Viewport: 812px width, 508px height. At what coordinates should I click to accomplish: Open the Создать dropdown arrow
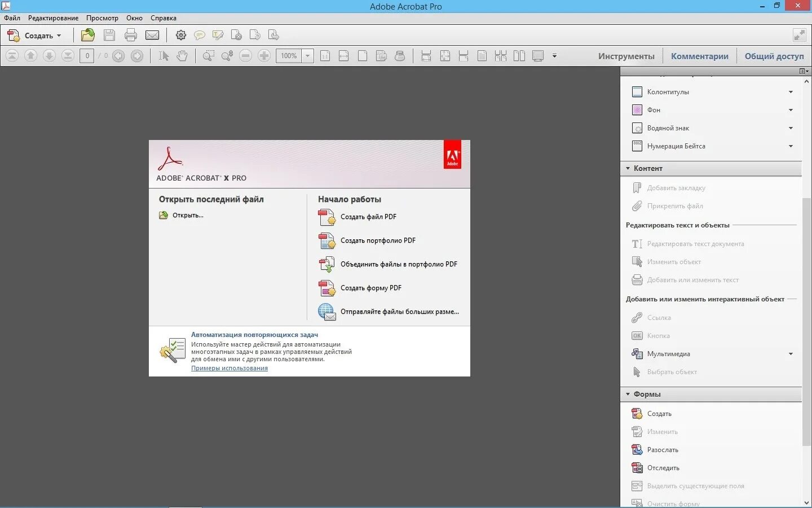[58, 36]
